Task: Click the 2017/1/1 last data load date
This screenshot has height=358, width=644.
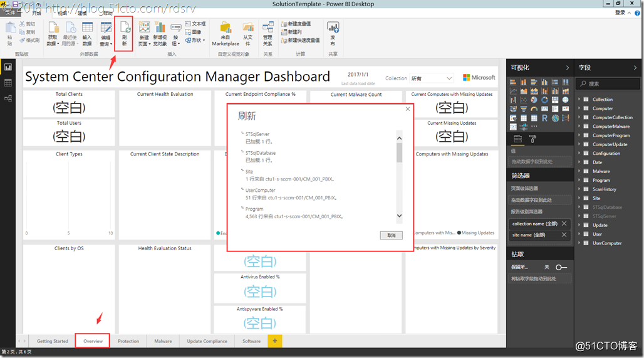Action: click(358, 75)
